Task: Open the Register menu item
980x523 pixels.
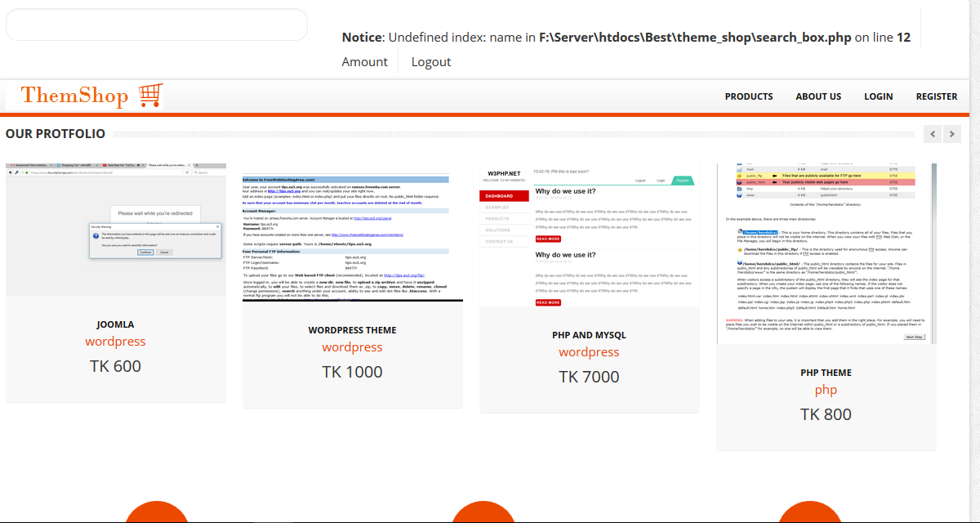Action: coord(937,96)
